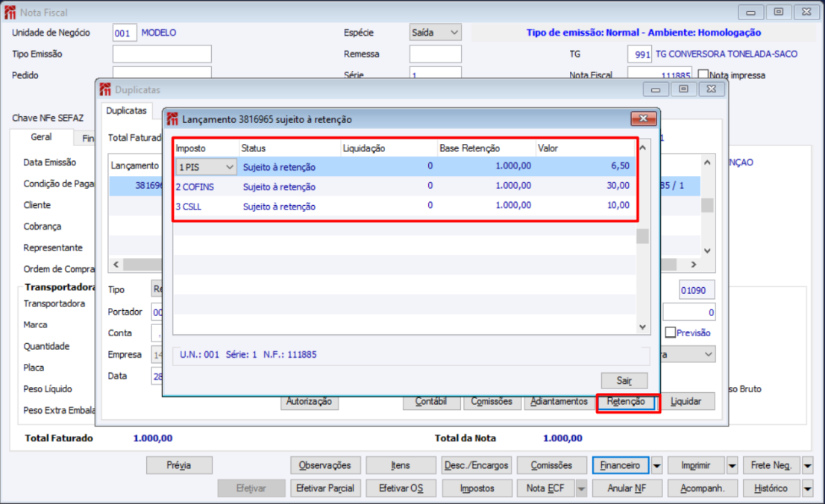Click the Tipo Emissão input field
The image size is (825, 504).
tap(162, 54)
